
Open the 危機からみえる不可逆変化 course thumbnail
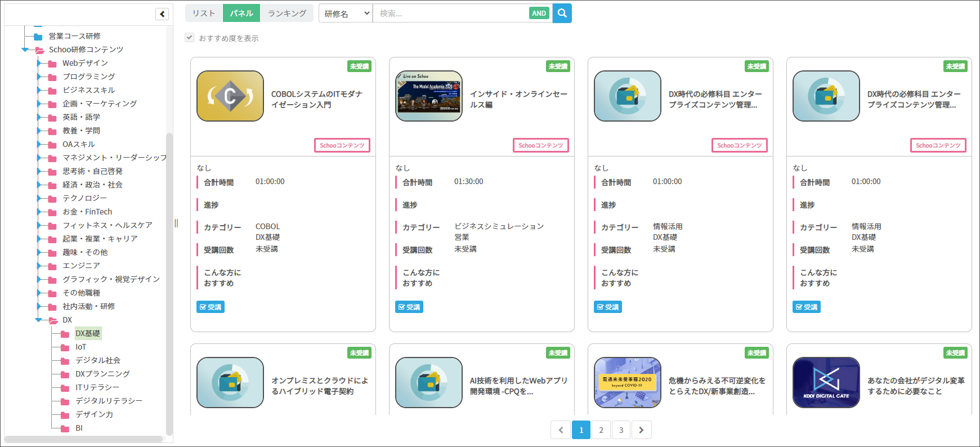[x=628, y=382]
